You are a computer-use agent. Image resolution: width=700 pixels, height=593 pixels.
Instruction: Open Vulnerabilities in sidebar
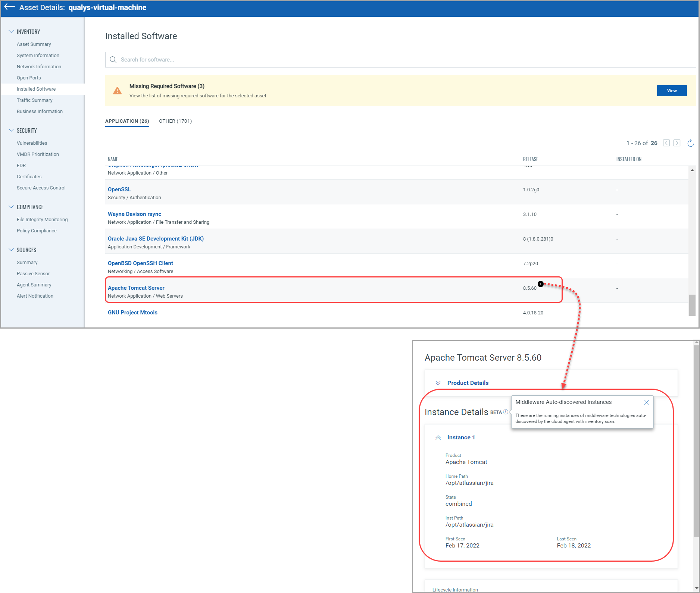click(32, 143)
